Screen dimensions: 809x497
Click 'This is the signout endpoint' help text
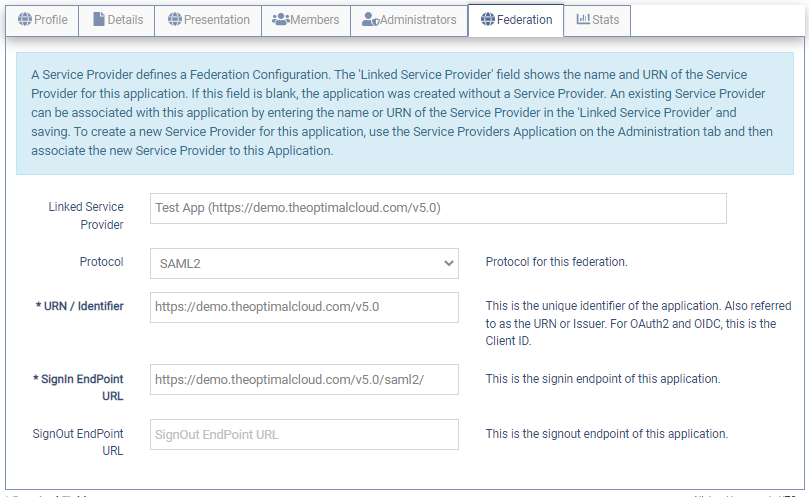[607, 434]
